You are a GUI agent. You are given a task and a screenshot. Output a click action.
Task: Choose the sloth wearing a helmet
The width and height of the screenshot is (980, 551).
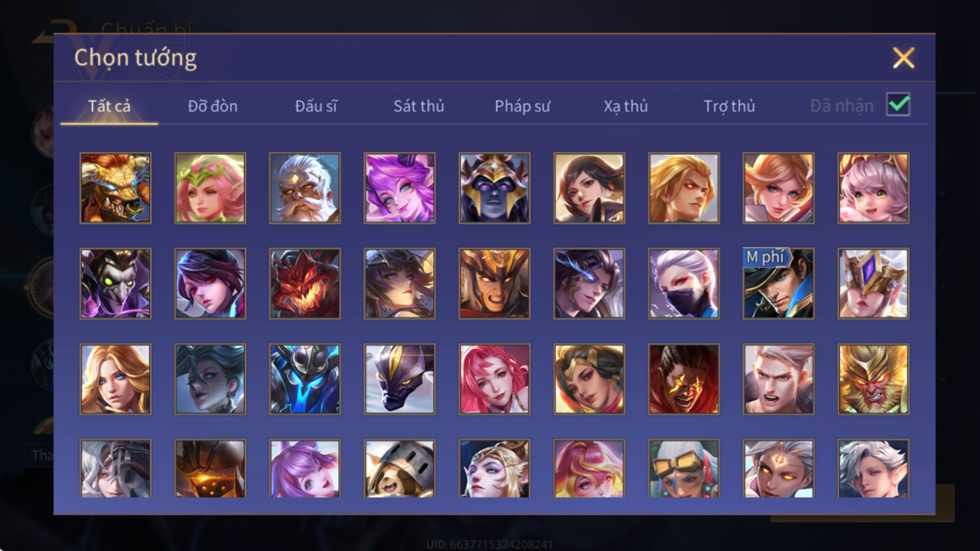[399, 469]
